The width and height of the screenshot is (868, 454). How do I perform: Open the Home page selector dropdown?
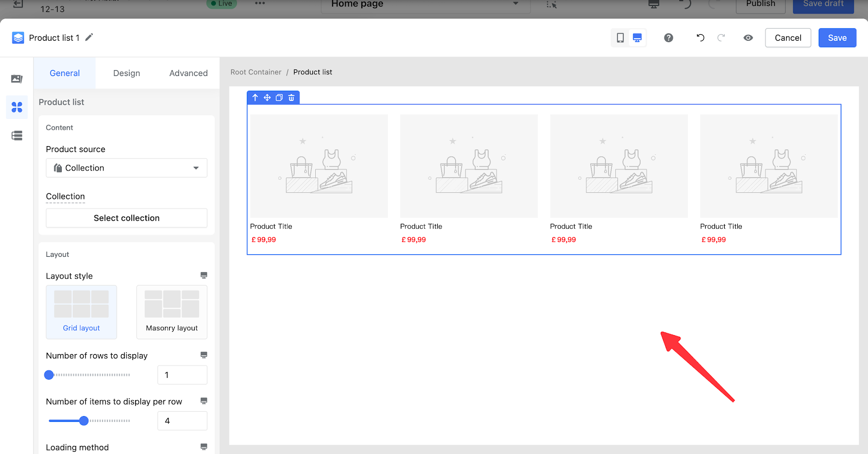tap(423, 4)
